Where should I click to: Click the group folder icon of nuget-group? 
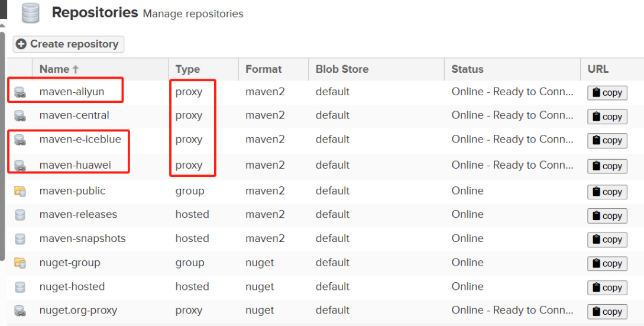pos(20,263)
